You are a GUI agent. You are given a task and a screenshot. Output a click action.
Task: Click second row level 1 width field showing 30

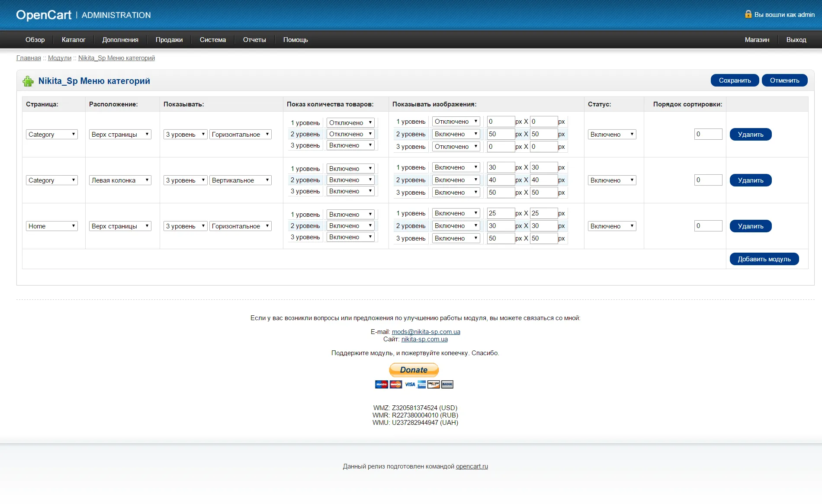coord(501,167)
